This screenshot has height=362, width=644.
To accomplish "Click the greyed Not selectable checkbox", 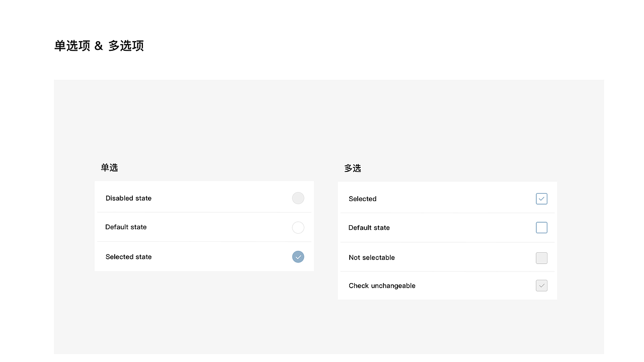I will 541,258.
